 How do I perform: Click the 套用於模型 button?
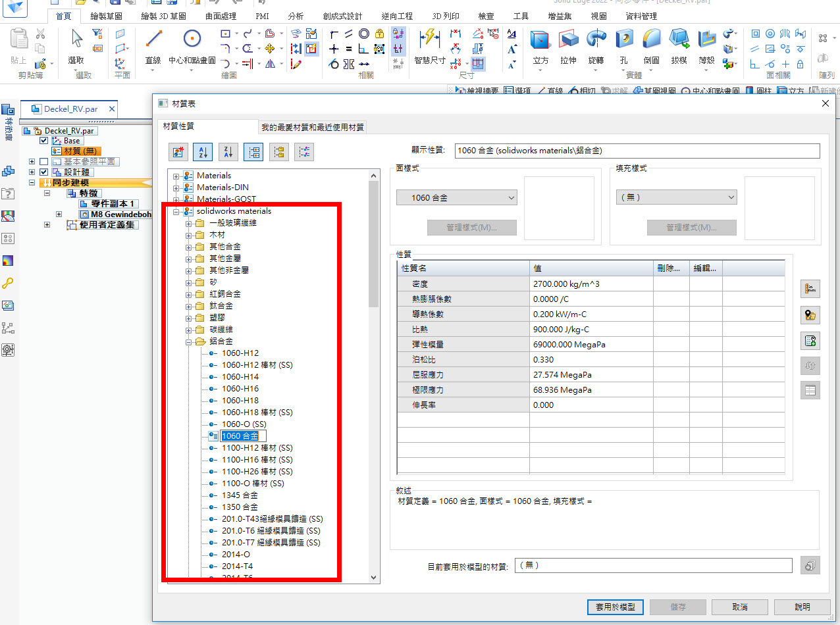(615, 607)
